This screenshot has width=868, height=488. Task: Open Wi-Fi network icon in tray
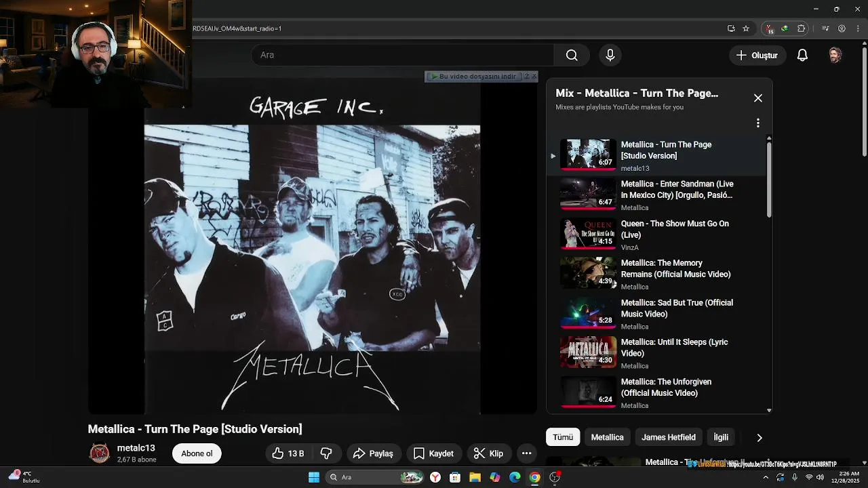tap(809, 477)
